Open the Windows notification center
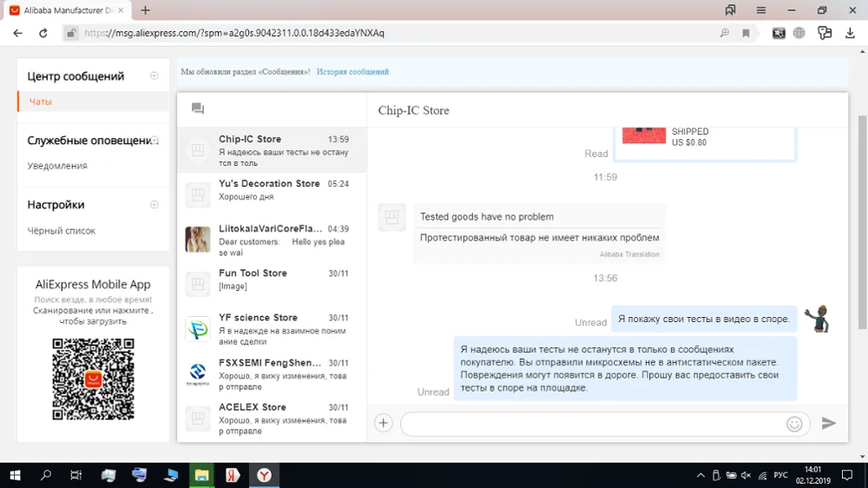868x488 pixels. (x=847, y=475)
